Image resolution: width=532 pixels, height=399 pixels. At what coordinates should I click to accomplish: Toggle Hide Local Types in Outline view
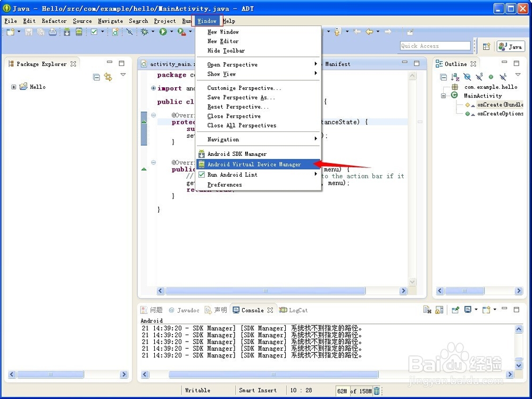(503, 77)
